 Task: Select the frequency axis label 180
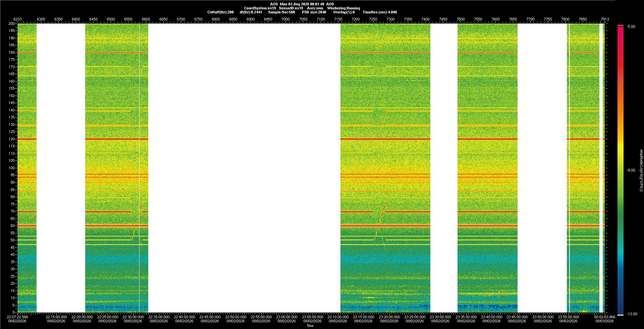click(x=12, y=52)
